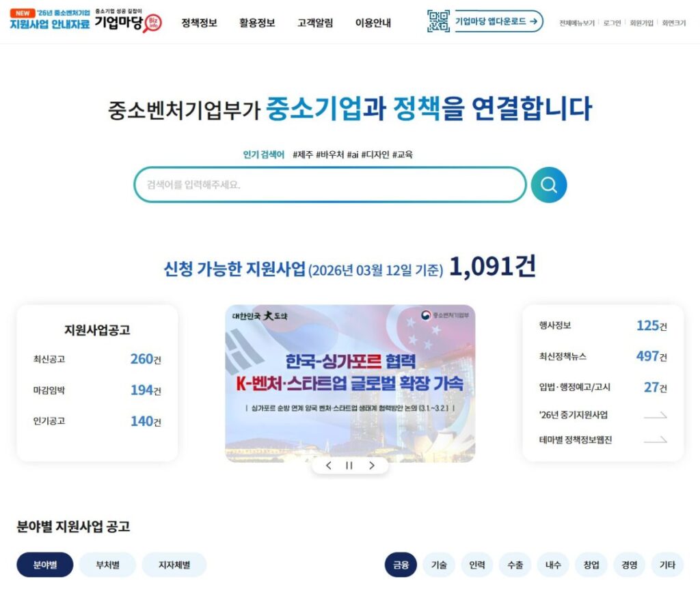This screenshot has width=700, height=590.
Task: Open the 고객알림 menu
Action: tap(314, 23)
